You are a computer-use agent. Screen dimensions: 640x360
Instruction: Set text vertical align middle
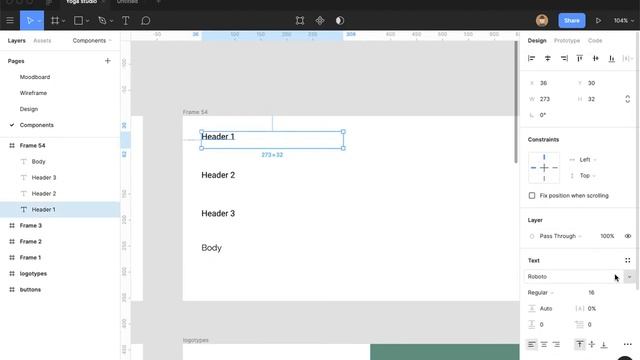pos(592,344)
